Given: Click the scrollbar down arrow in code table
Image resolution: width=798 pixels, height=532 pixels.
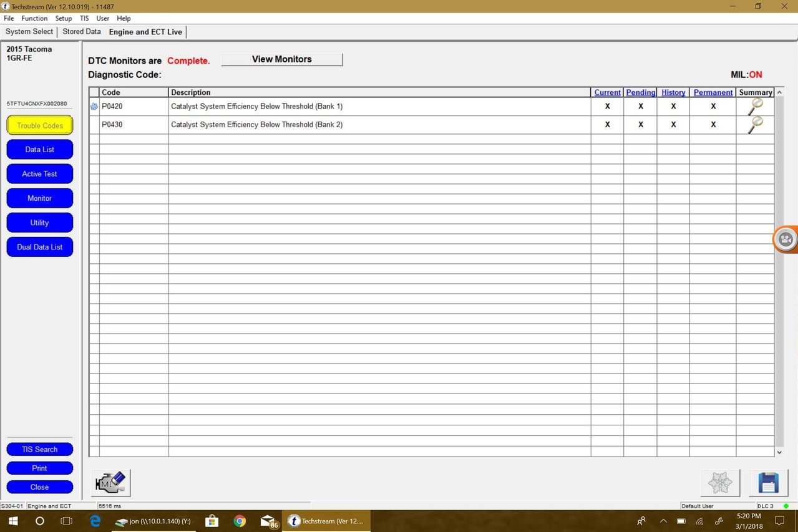Looking at the screenshot, I should [779, 452].
